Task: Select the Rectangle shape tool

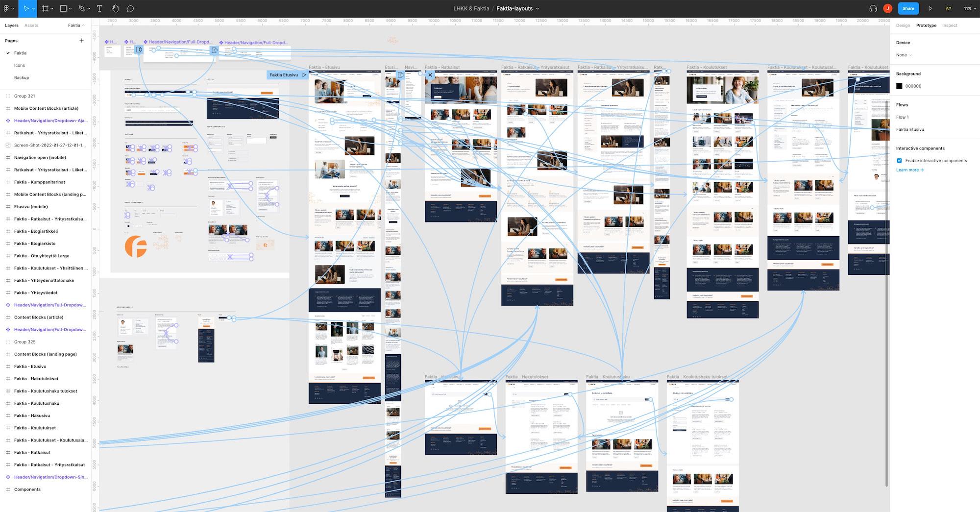Action: 63,8
